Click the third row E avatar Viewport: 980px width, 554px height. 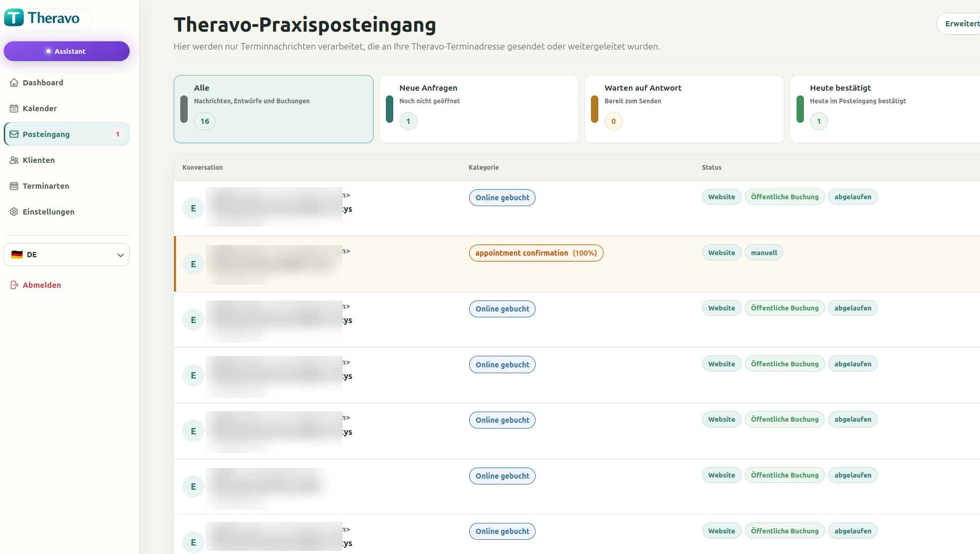[193, 320]
